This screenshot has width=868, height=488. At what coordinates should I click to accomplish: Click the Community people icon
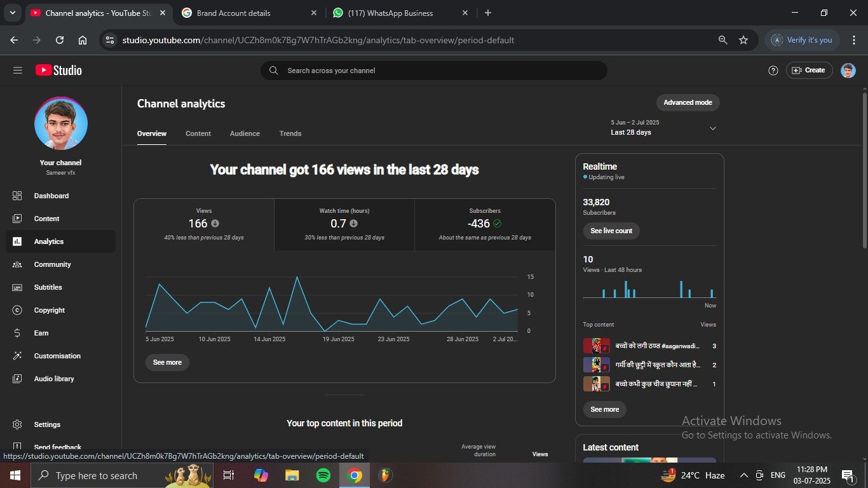click(17, 264)
